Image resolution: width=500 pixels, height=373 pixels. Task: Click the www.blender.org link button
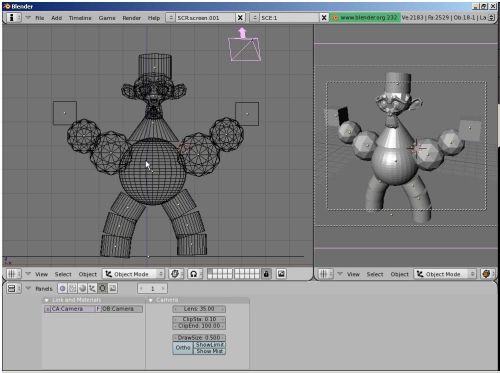[x=365, y=18]
